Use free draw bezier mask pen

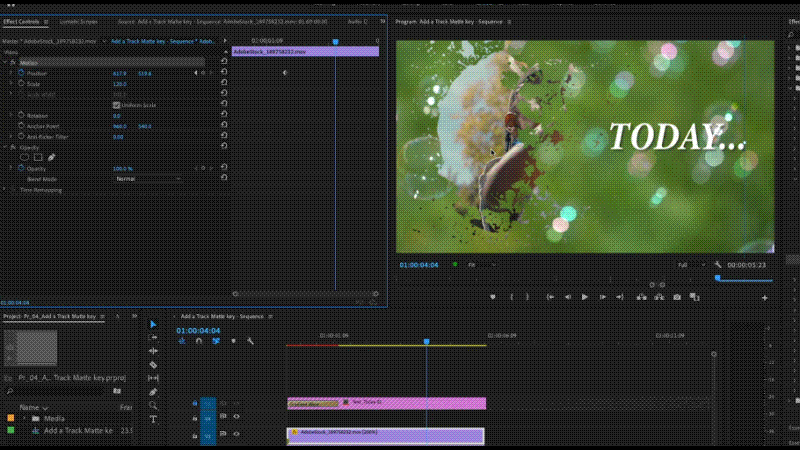coord(52,158)
